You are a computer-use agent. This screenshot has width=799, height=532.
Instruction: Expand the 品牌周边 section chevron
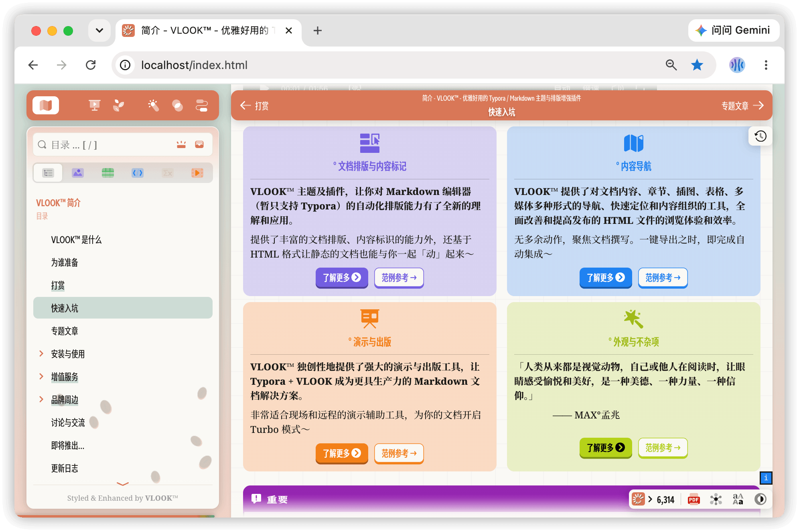pyautogui.click(x=41, y=399)
